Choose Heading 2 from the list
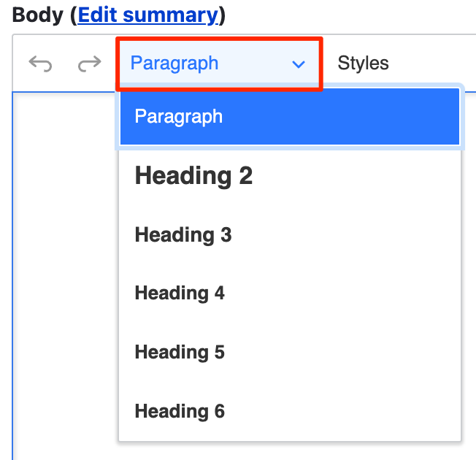Viewport: 476px width, 460px height. point(193,176)
